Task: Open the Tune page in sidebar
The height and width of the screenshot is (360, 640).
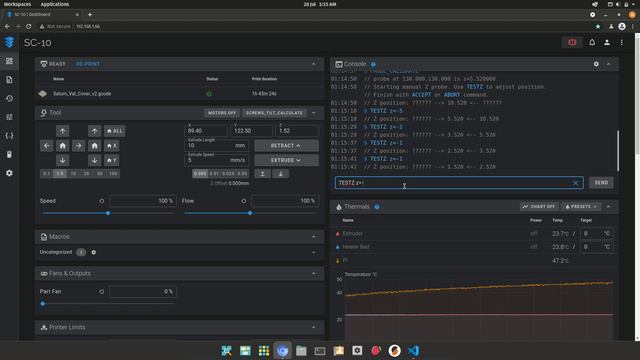Action: point(9,117)
